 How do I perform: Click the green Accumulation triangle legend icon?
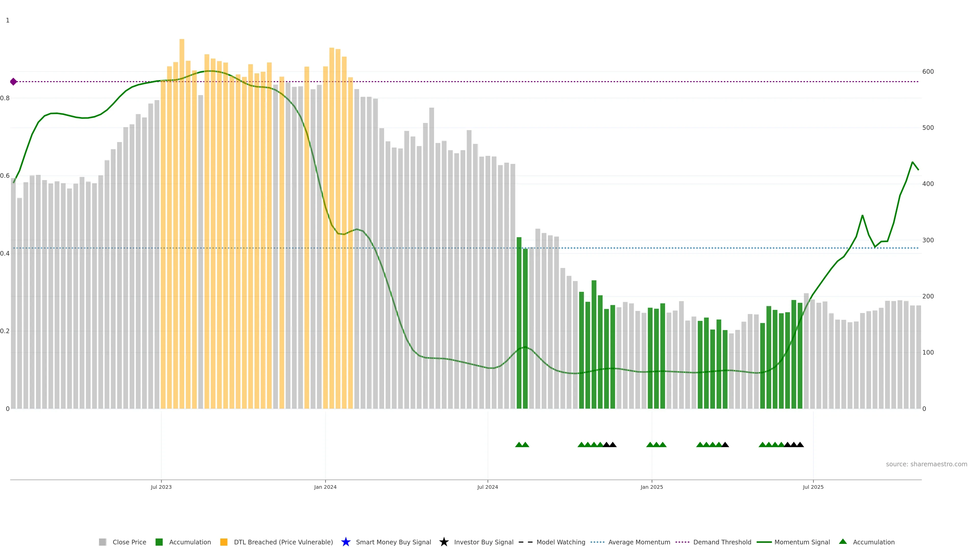pos(843,542)
